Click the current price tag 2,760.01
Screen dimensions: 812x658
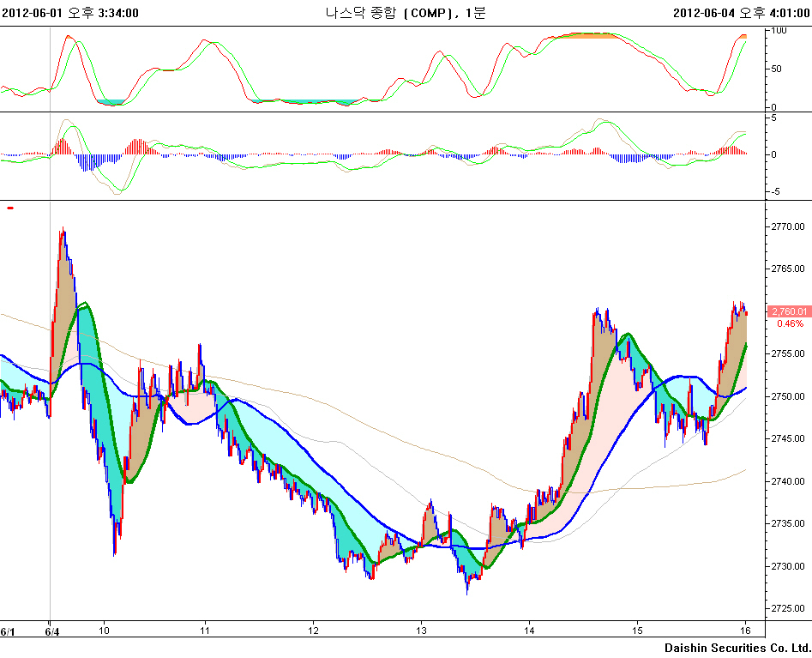point(789,311)
